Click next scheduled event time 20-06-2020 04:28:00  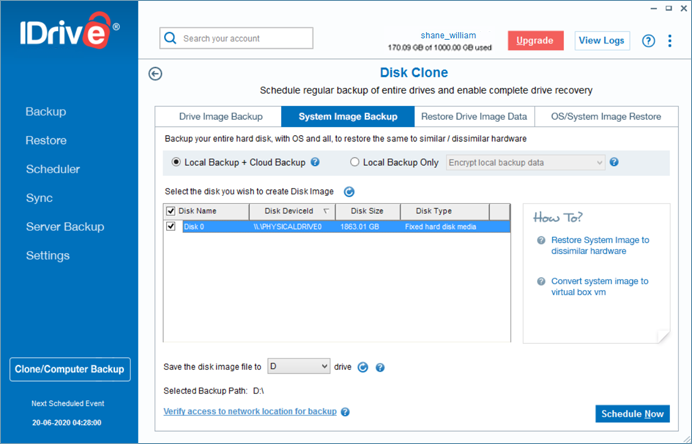(x=67, y=422)
